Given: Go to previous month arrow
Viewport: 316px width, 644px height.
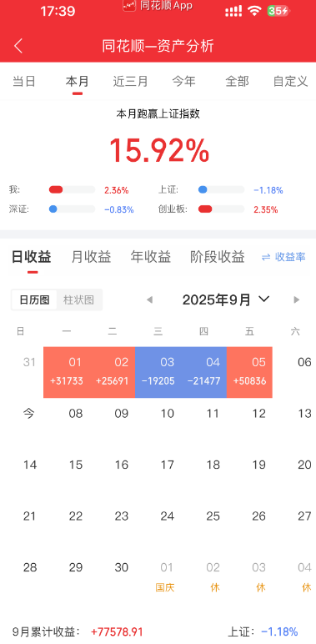Looking at the screenshot, I should (x=150, y=299).
